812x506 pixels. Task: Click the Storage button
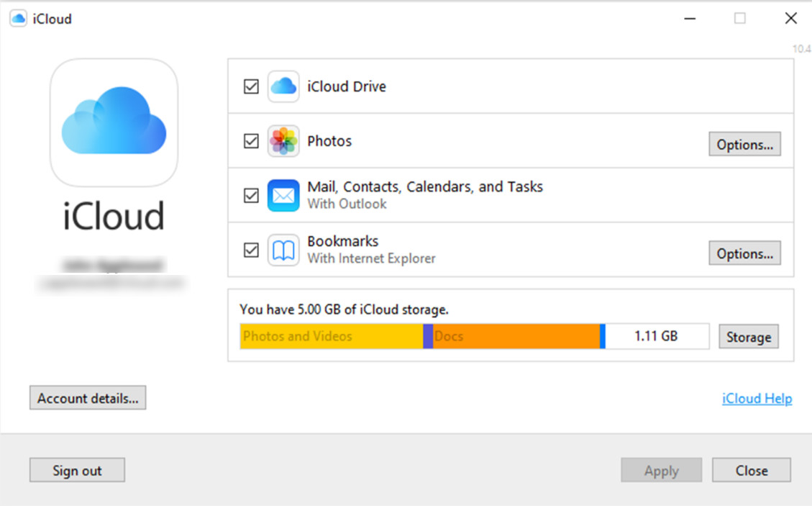[748, 336]
